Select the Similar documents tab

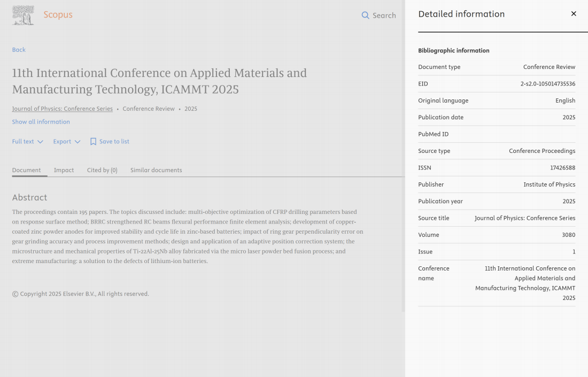[156, 170]
